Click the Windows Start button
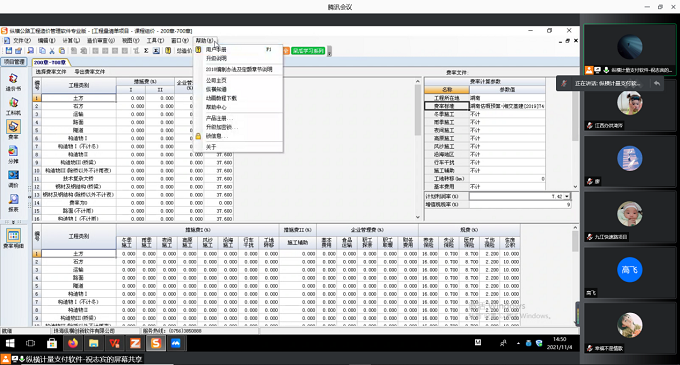Screen dimensions: 680x365 tap(10, 343)
